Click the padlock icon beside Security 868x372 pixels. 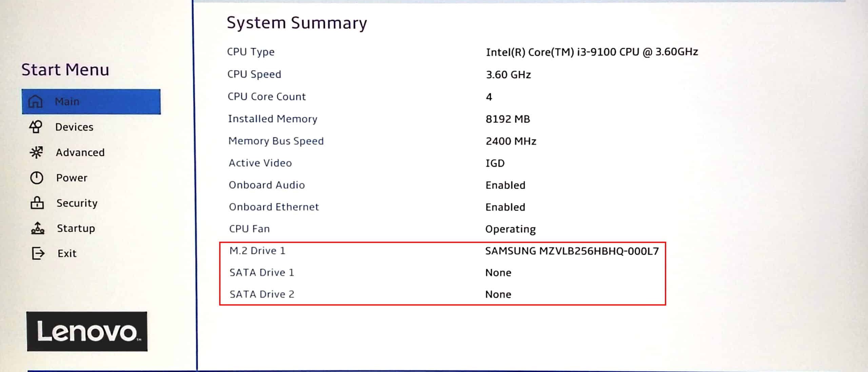[37, 203]
